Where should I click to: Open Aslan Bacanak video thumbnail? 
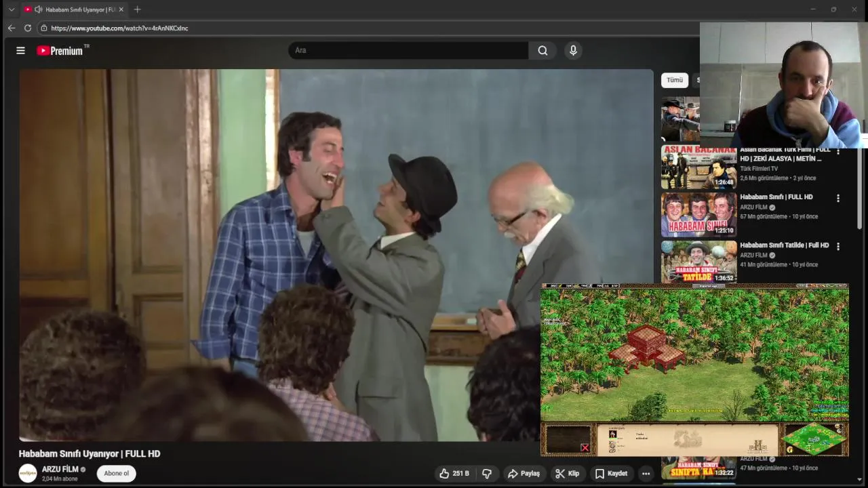(698, 167)
